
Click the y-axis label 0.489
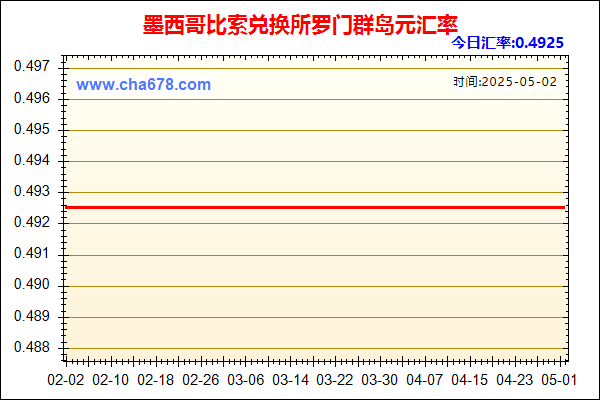coord(32,316)
